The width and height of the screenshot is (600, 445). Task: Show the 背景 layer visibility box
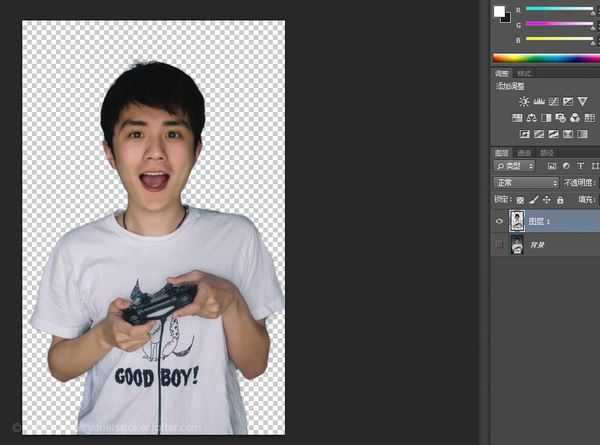[500, 245]
